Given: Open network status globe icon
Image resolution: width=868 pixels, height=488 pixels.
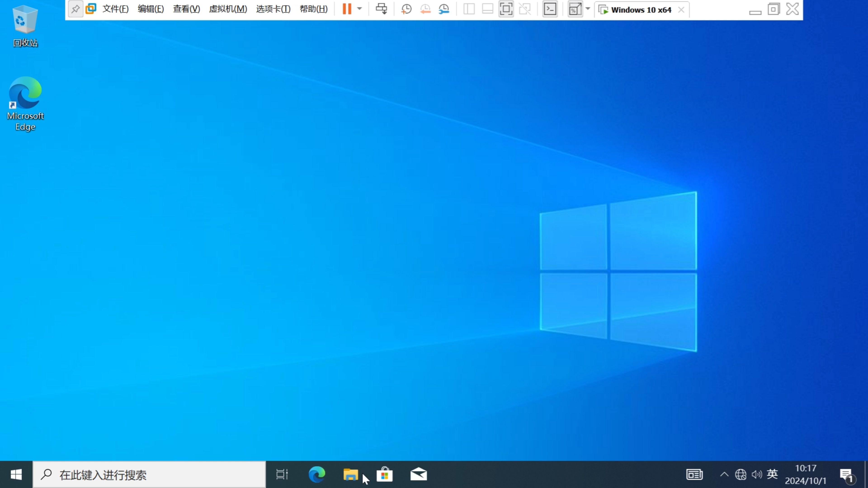Looking at the screenshot, I should click(741, 474).
